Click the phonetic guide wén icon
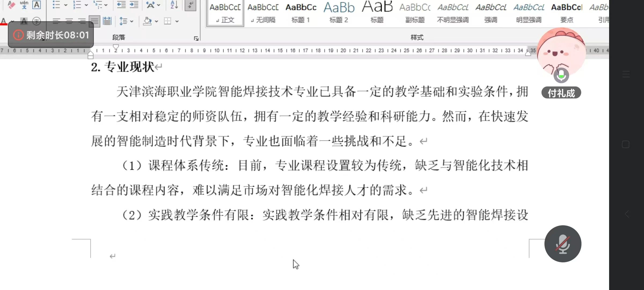Screen dimensions: 644x290 tap(24, 5)
